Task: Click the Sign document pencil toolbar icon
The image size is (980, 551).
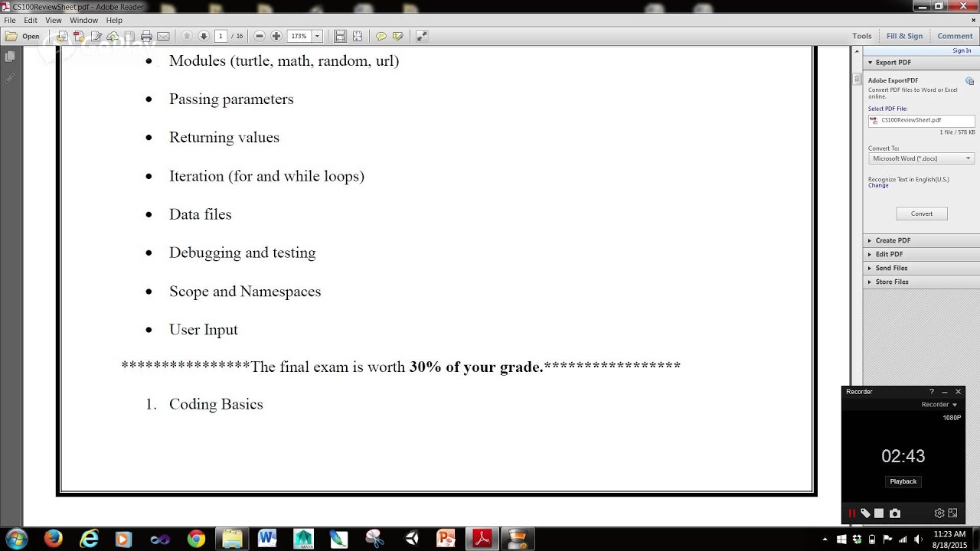Action: 96,36
